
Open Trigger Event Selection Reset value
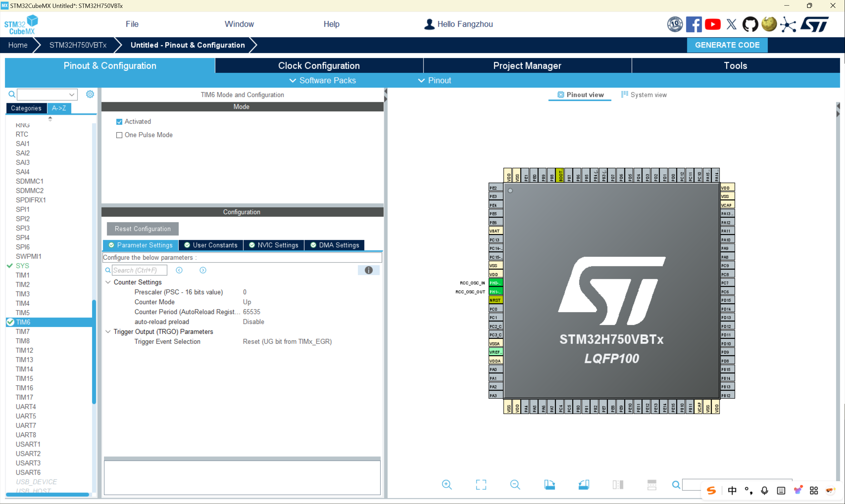point(287,341)
